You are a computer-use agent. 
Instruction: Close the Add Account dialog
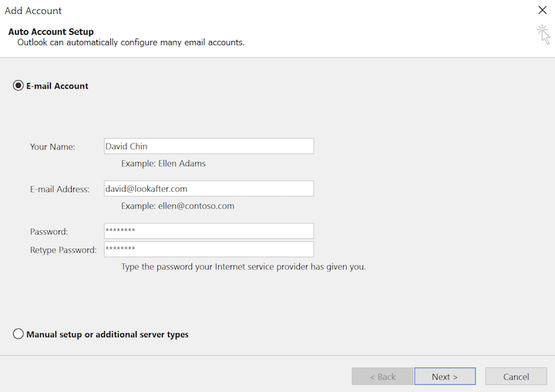[542, 11]
